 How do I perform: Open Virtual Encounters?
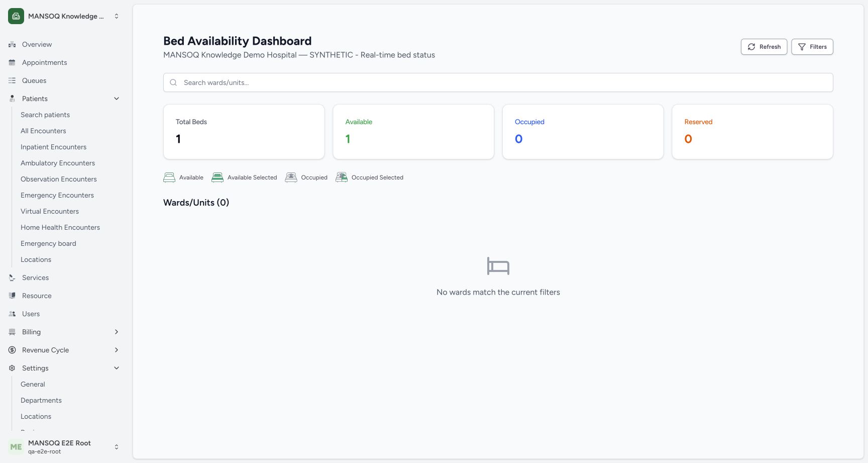point(50,211)
